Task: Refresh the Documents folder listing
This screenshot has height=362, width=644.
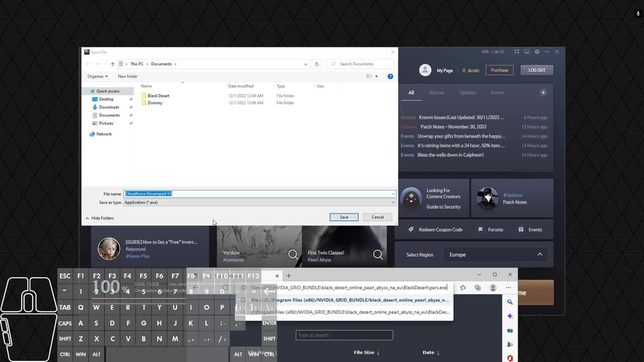Action: [x=316, y=64]
